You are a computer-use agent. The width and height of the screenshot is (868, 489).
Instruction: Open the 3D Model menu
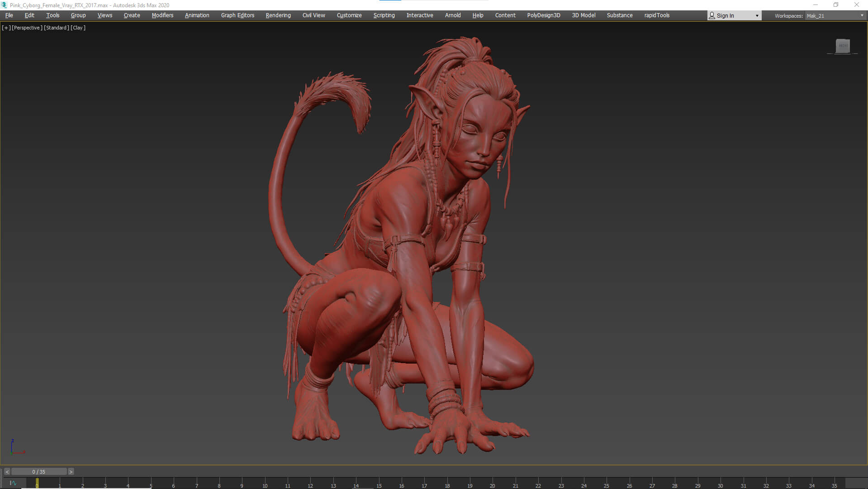coord(584,15)
